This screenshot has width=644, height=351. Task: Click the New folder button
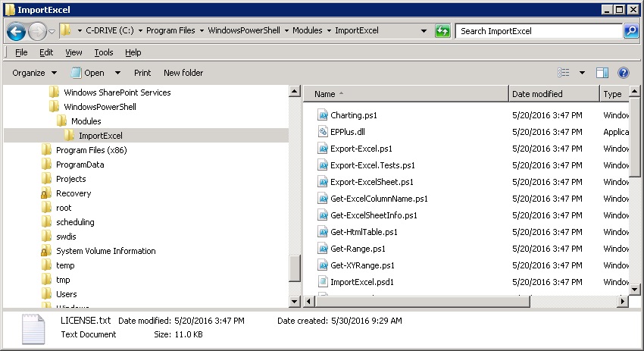[x=183, y=73]
